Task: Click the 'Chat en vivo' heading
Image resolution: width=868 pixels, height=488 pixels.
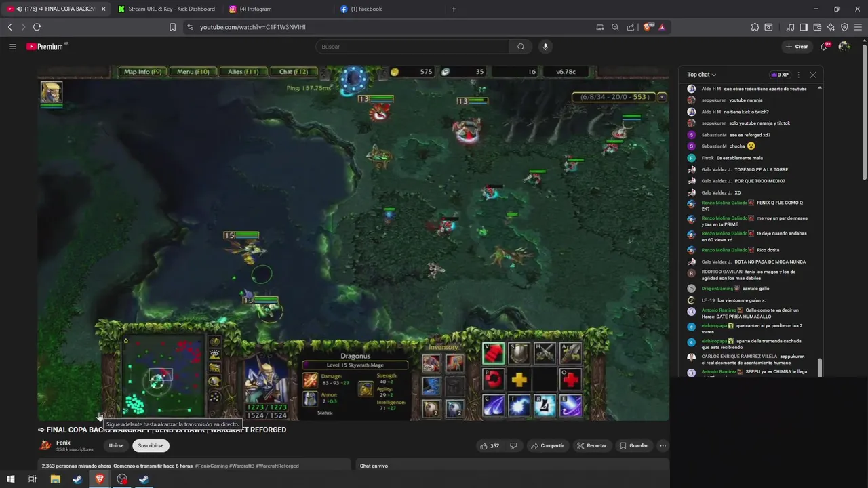Action: [374, 466]
